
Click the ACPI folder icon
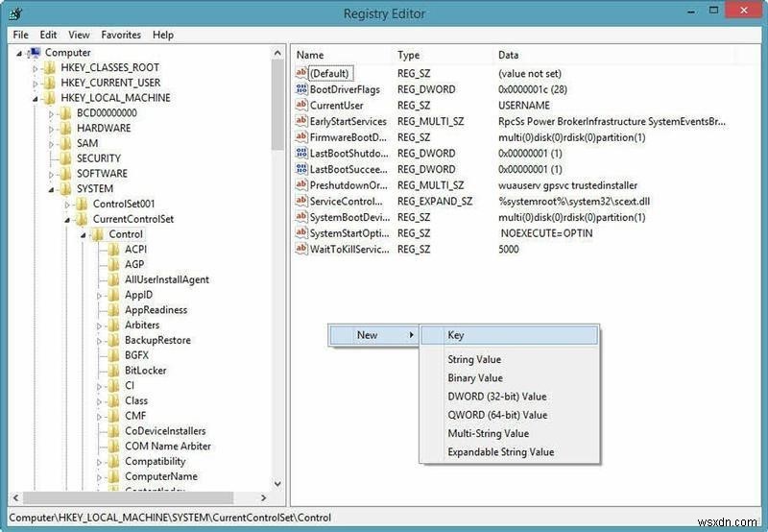click(113, 250)
